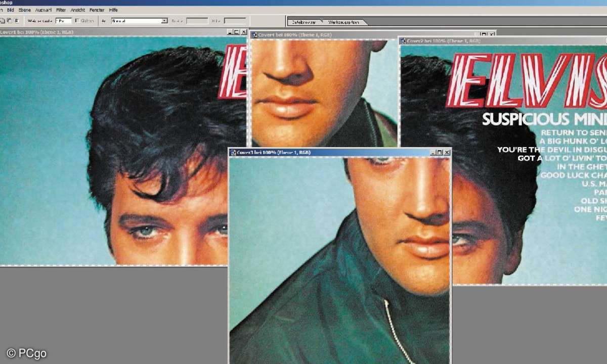Click the Cover4 window document icon
The image size is (607, 364).
coord(255,35)
